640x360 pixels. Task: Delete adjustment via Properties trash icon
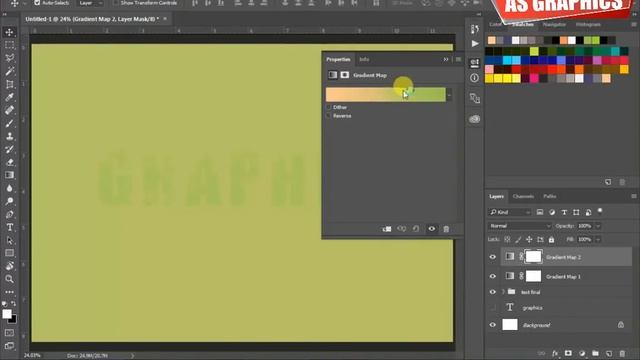point(446,229)
